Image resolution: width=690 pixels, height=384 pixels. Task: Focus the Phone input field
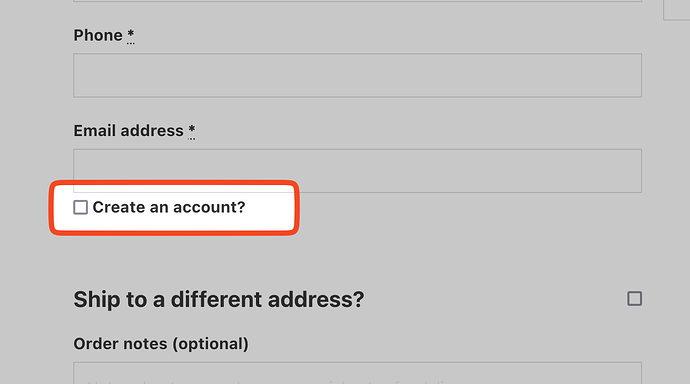click(x=357, y=75)
